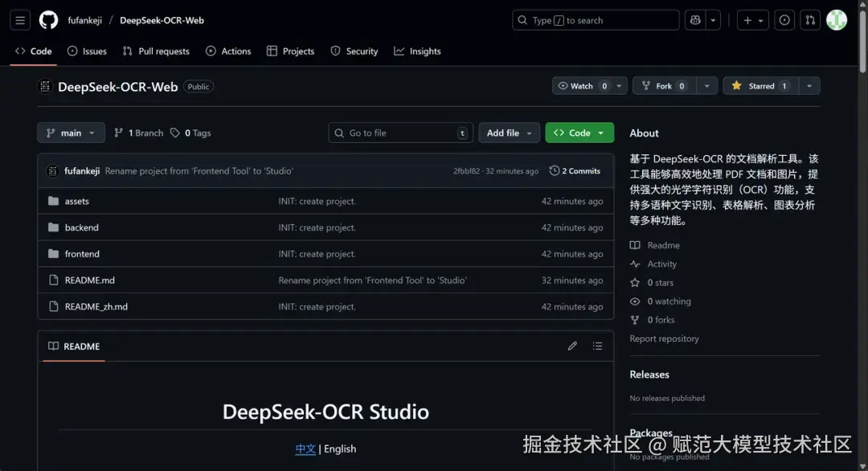Viewport: 868px width, 471px height.
Task: View the 1 Branch link
Action: pos(139,133)
